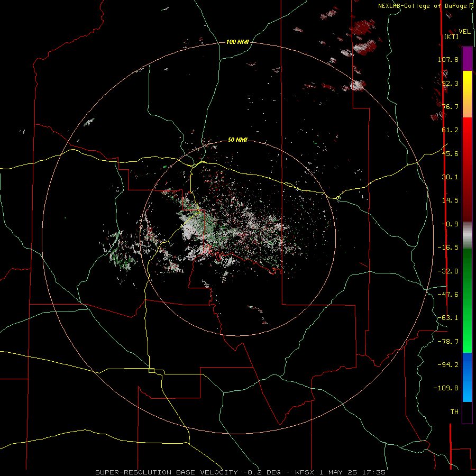Viewport: 476px width, 476px height.
Task: Select the -16.5 legend value
Action: tap(448, 248)
